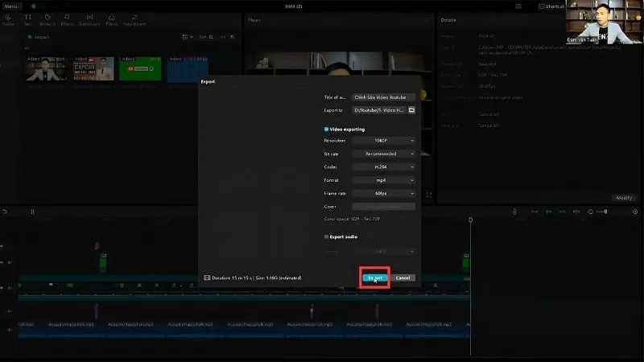The height and width of the screenshot is (362, 644).
Task: Open the Codec dropdown showing H.264
Action: pos(384,167)
